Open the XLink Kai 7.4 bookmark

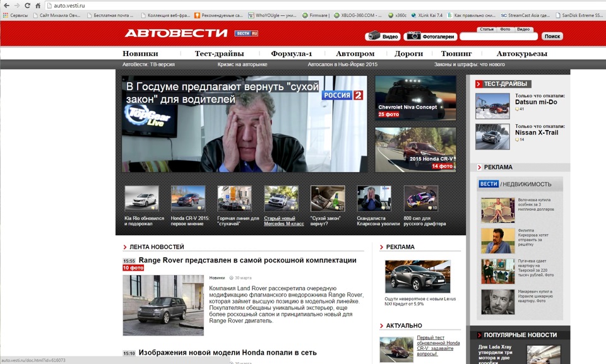427,16
